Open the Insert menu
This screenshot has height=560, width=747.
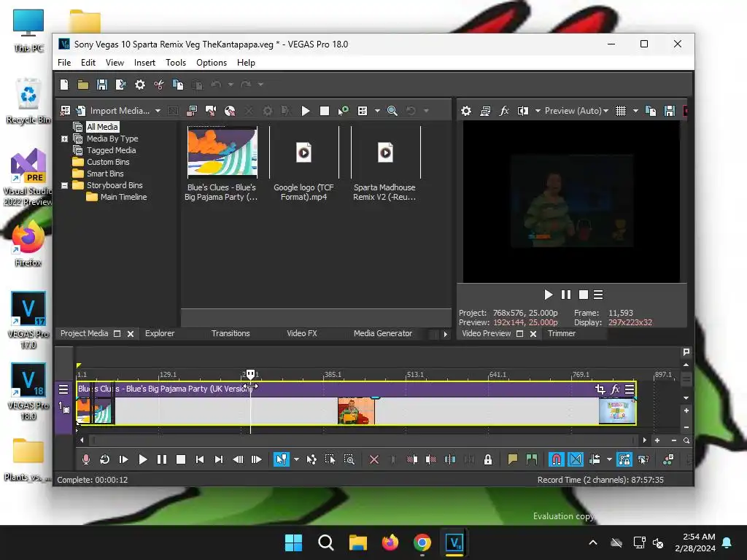144,63
